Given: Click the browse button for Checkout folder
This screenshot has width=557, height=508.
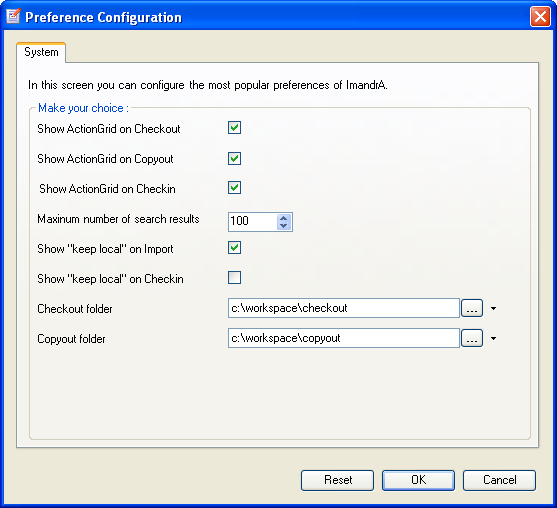Looking at the screenshot, I should 472,308.
